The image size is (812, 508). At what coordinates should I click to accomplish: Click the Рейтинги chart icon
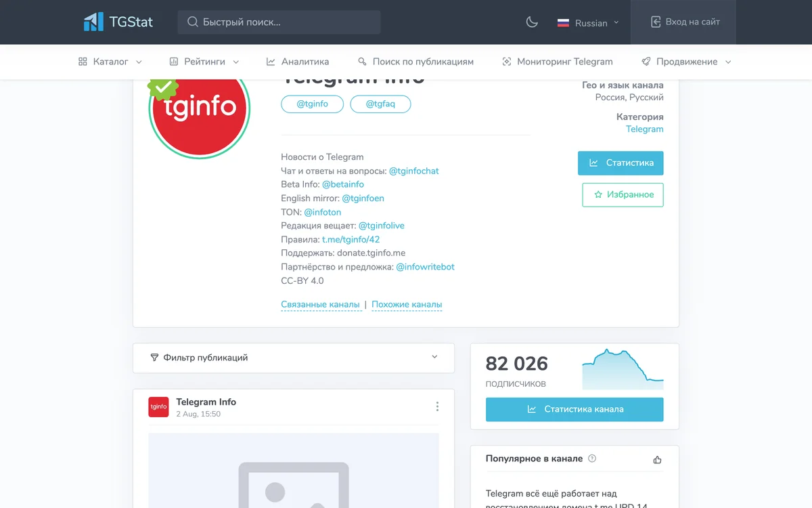(174, 62)
